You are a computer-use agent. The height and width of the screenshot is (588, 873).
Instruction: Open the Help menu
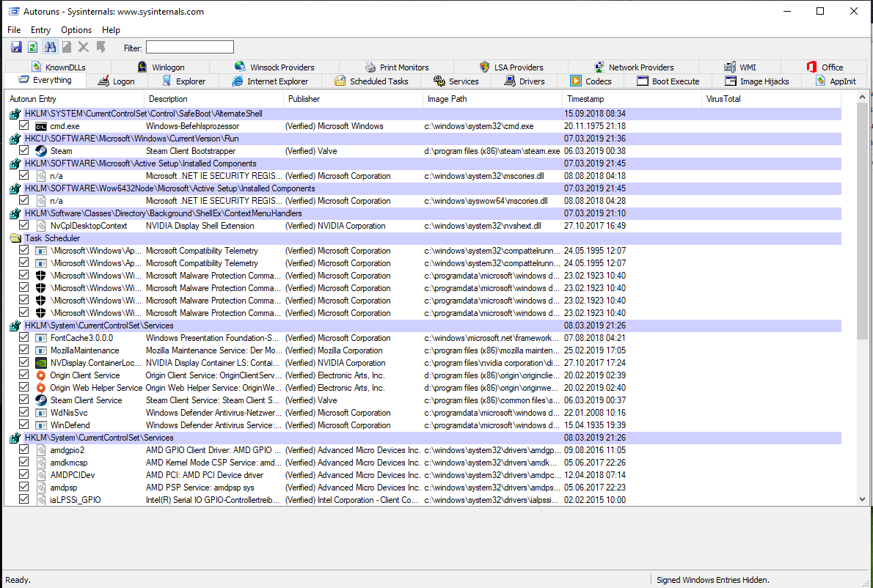(x=111, y=30)
